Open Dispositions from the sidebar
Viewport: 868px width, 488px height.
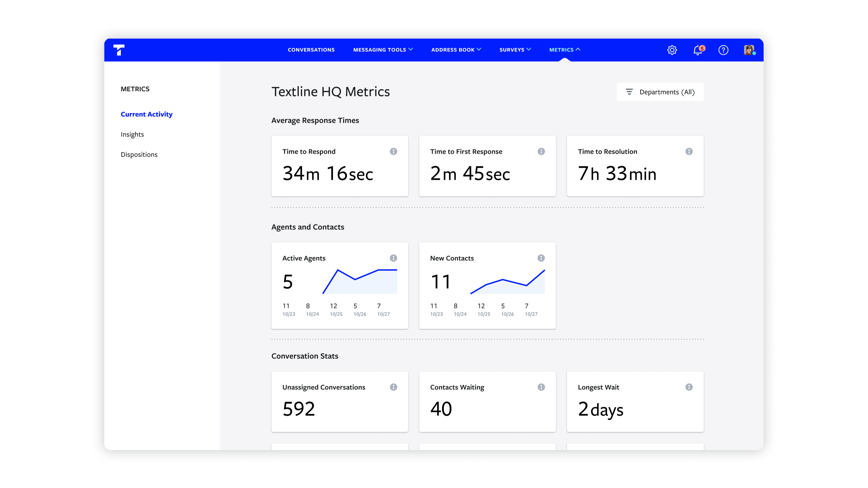coord(139,155)
